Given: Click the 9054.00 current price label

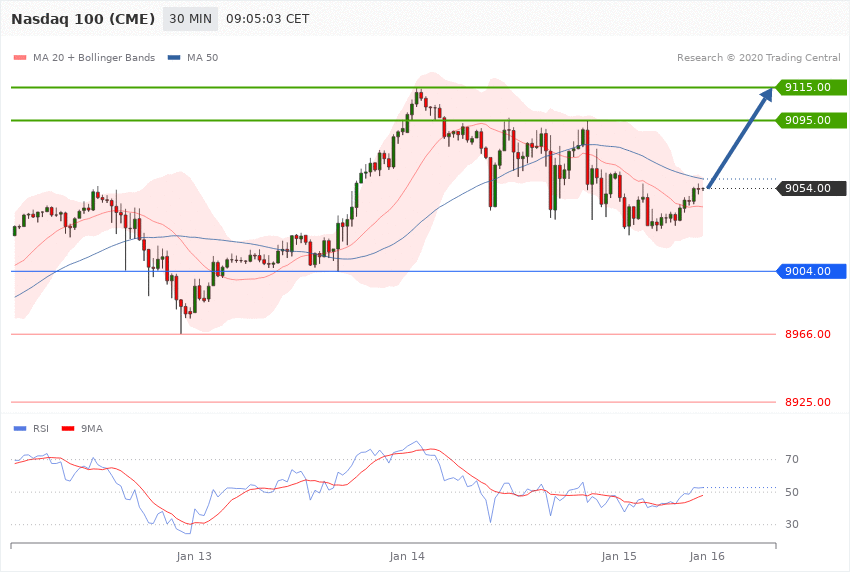Looking at the screenshot, I should 811,189.
